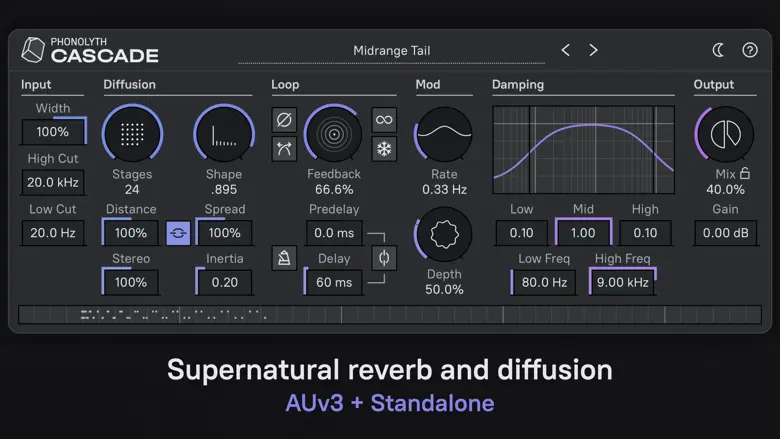Click the Mod Depth knob
Image resolution: width=780 pixels, height=439 pixels.
click(444, 234)
